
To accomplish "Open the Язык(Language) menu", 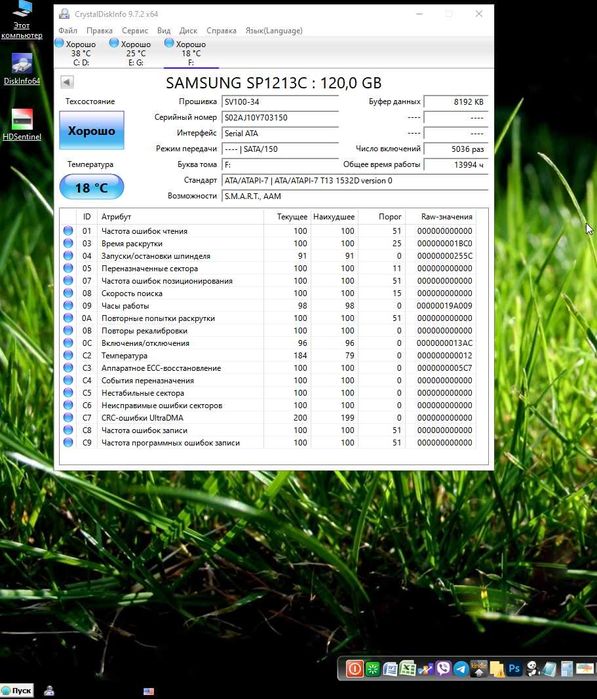I will coord(274,30).
